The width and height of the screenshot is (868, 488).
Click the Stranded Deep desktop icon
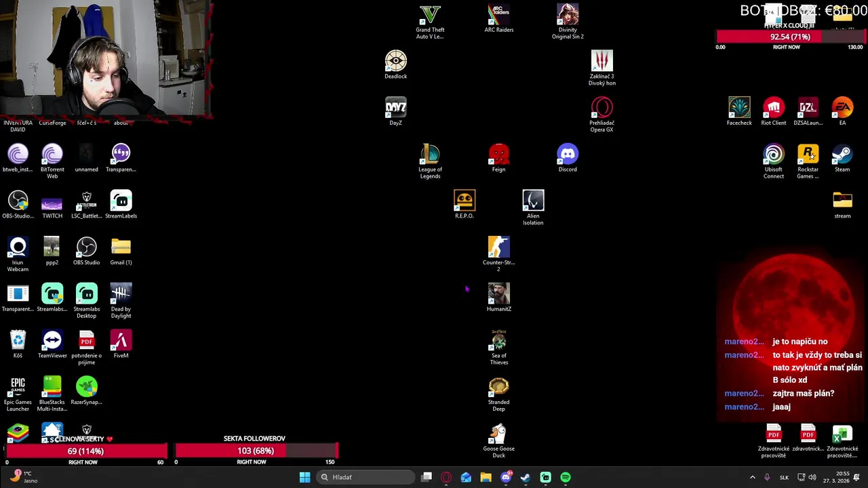click(x=498, y=394)
